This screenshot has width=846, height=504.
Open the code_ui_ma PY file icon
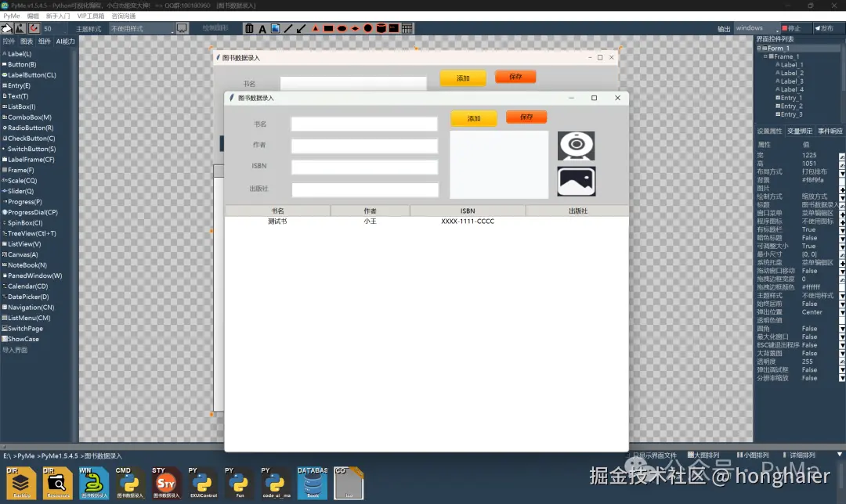276,483
